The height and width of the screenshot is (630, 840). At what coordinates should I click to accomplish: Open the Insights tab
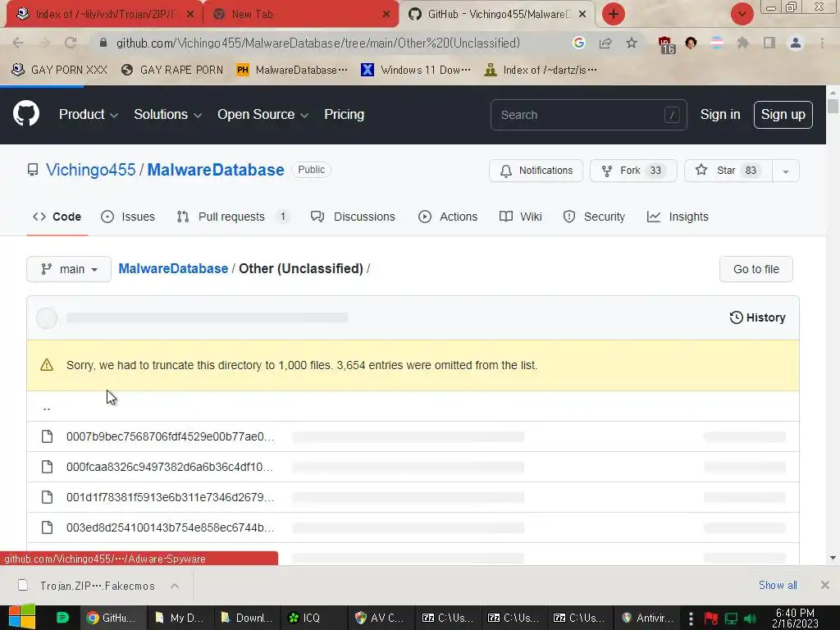click(678, 217)
